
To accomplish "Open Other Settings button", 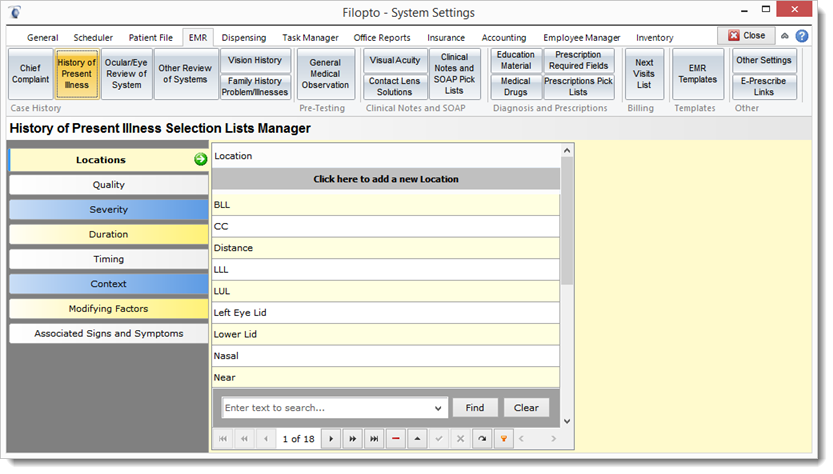I will (x=764, y=61).
